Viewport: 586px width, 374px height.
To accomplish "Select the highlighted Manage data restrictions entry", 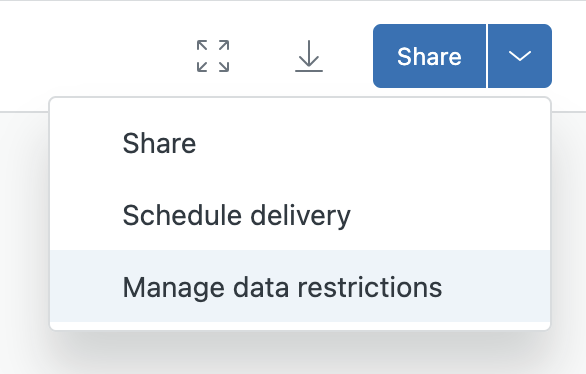I will coord(300,287).
